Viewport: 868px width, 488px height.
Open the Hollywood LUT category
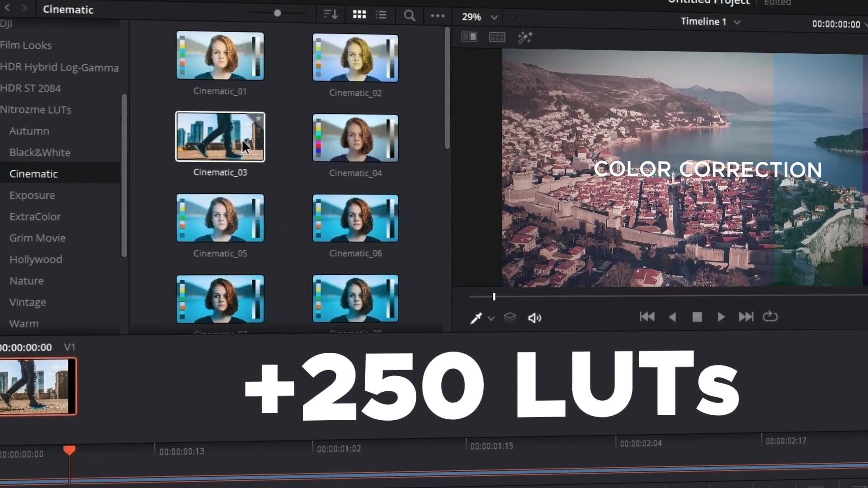point(36,259)
